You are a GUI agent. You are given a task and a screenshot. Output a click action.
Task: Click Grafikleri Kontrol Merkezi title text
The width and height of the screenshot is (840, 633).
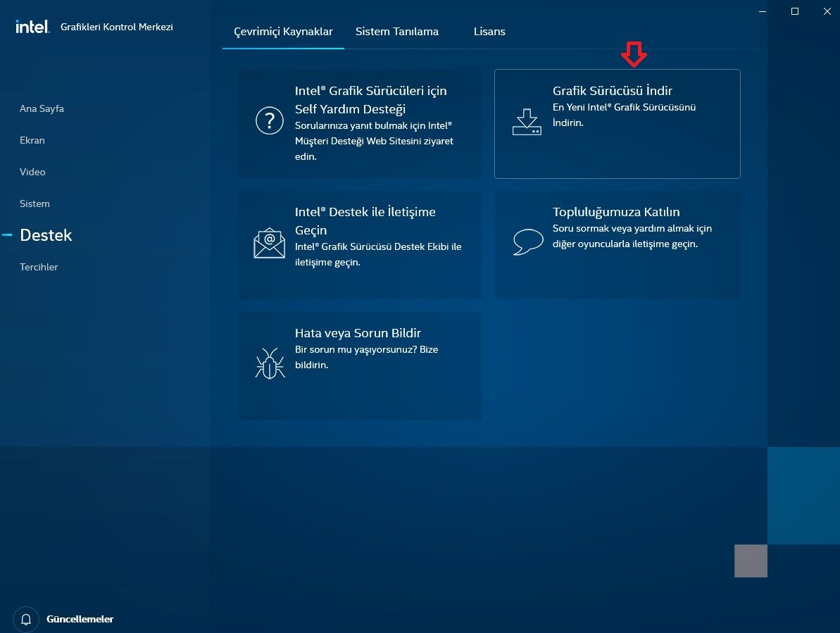(117, 27)
